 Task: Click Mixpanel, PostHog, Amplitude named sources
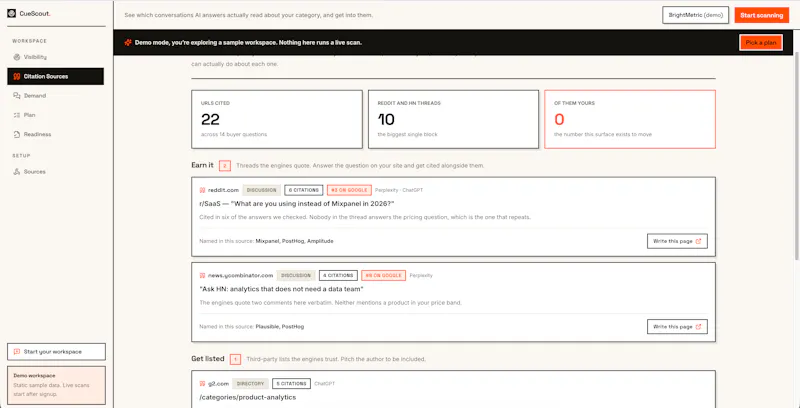(294, 241)
